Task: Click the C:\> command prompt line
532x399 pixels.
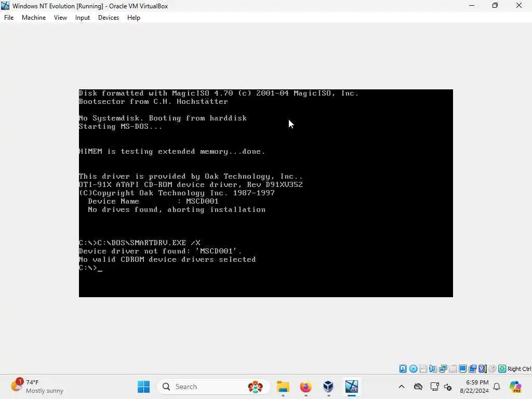Action: click(x=90, y=268)
